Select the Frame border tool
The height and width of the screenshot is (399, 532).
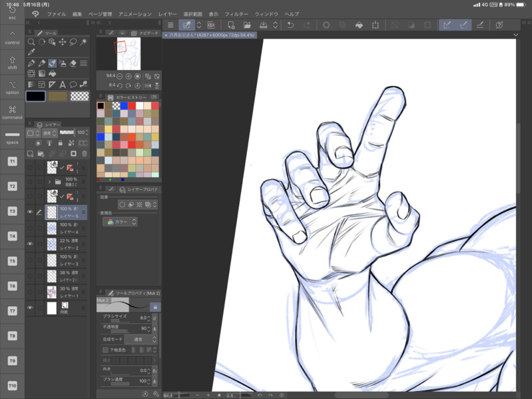point(42,85)
